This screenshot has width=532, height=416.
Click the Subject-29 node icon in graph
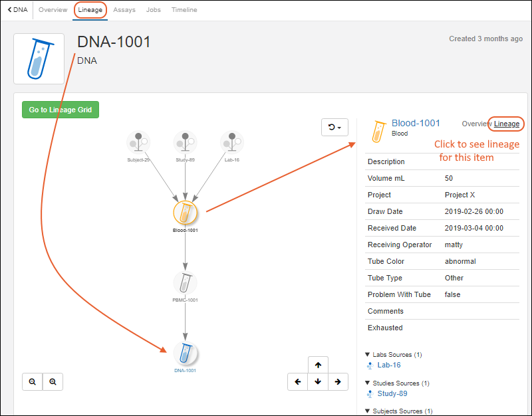tap(138, 142)
